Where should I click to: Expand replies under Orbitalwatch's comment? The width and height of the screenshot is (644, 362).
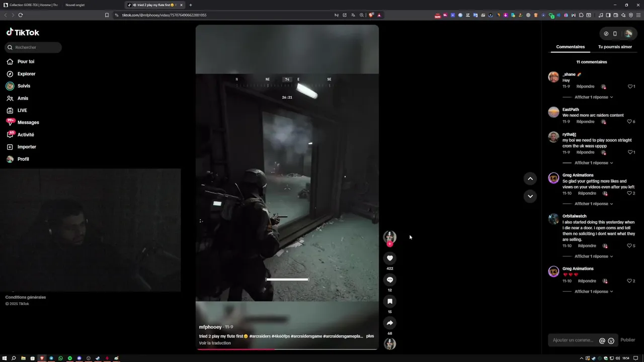(594, 256)
